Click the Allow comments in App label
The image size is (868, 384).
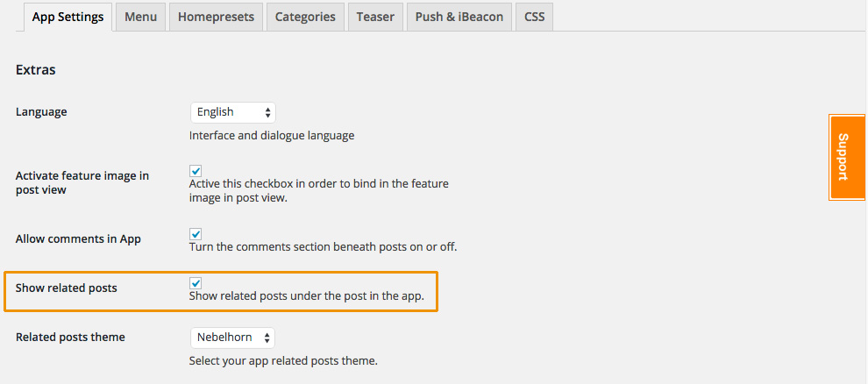pos(78,239)
